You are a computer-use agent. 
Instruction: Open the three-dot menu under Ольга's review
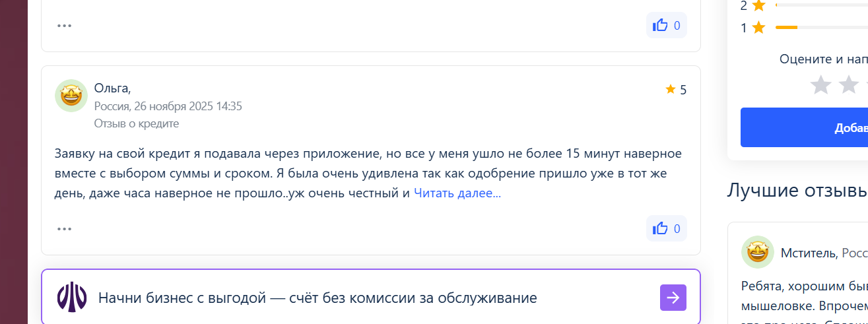coord(64,229)
